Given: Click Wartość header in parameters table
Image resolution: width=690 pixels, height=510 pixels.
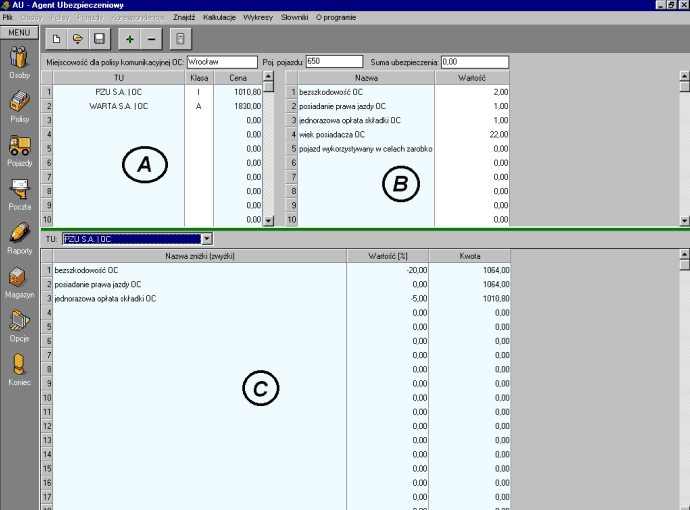Looking at the screenshot, I should [x=472, y=78].
